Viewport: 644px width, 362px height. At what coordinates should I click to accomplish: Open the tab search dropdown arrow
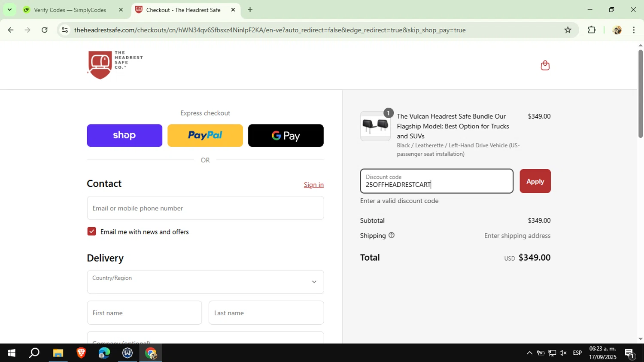coord(9,10)
